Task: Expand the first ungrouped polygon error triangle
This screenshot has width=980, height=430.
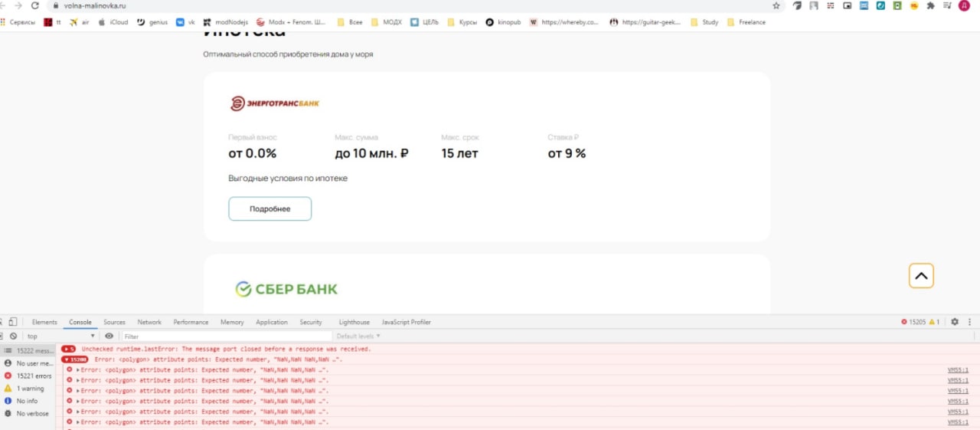Action: (x=78, y=369)
